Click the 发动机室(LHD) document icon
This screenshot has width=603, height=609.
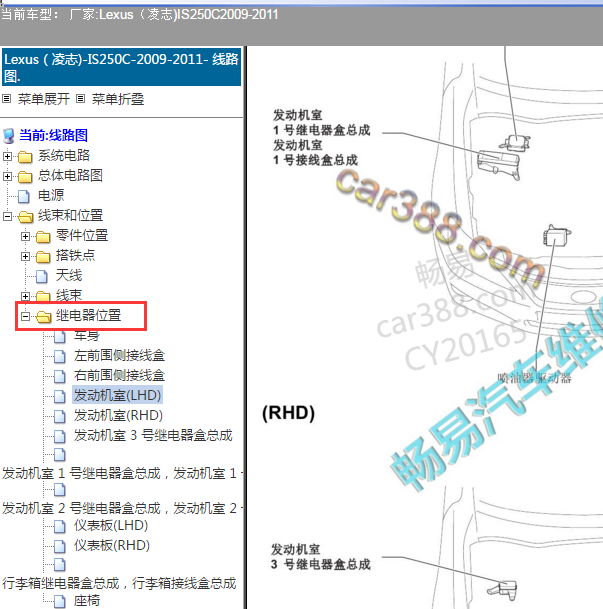60,397
